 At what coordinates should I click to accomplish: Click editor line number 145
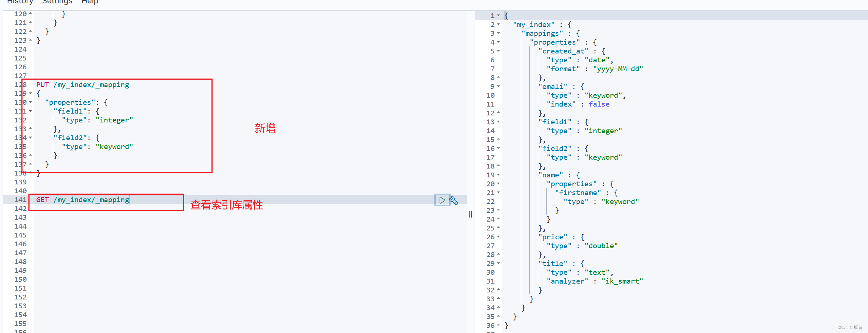[x=20, y=235]
